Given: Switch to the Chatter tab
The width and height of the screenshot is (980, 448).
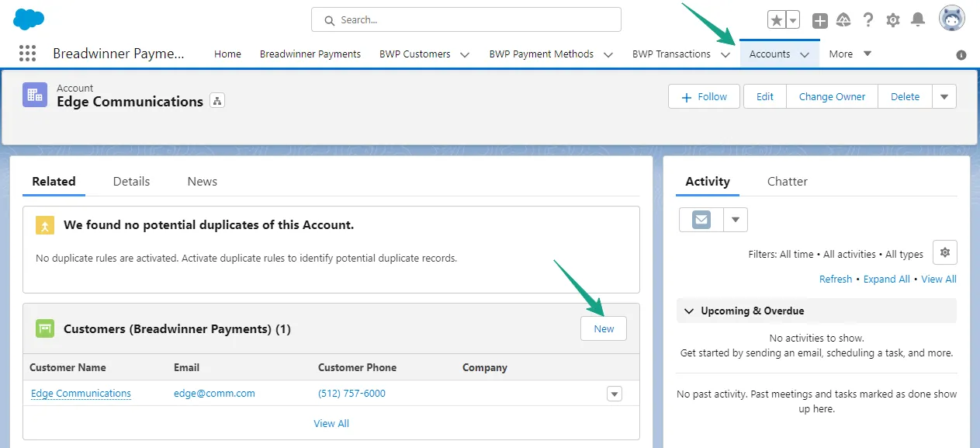Looking at the screenshot, I should (x=788, y=182).
